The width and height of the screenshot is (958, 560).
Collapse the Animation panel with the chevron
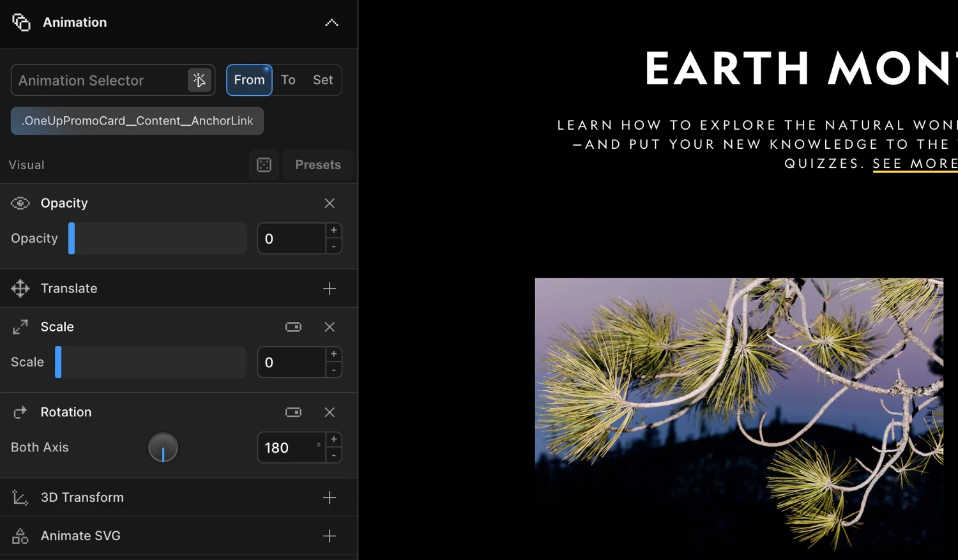331,23
